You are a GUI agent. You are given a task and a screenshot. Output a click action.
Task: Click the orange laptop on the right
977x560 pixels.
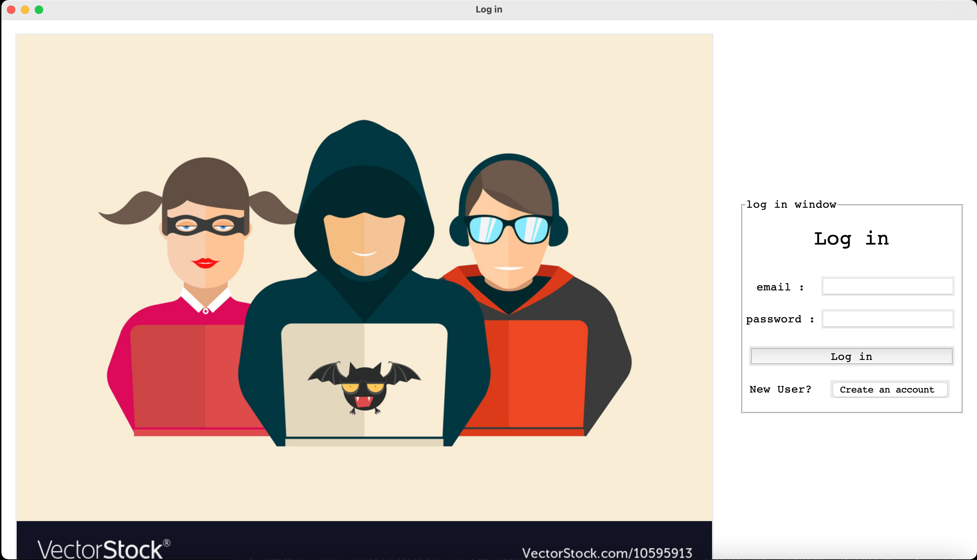coord(535,373)
